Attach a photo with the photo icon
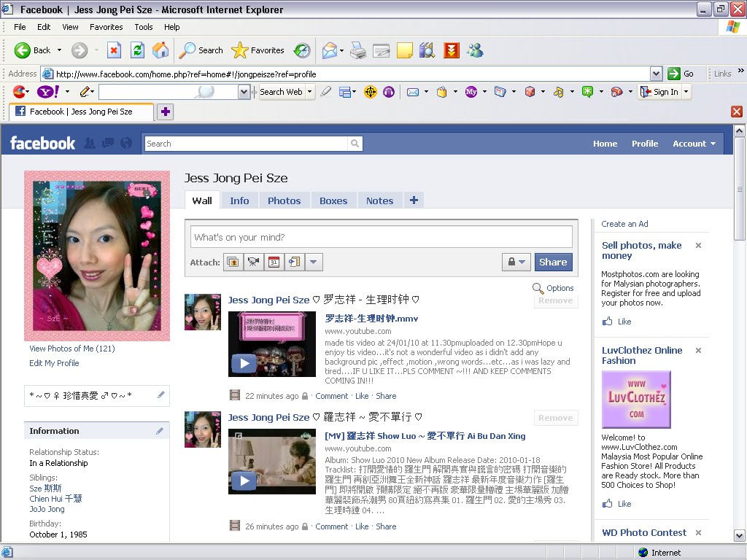Viewport: 747px width, 560px height. coord(233,262)
